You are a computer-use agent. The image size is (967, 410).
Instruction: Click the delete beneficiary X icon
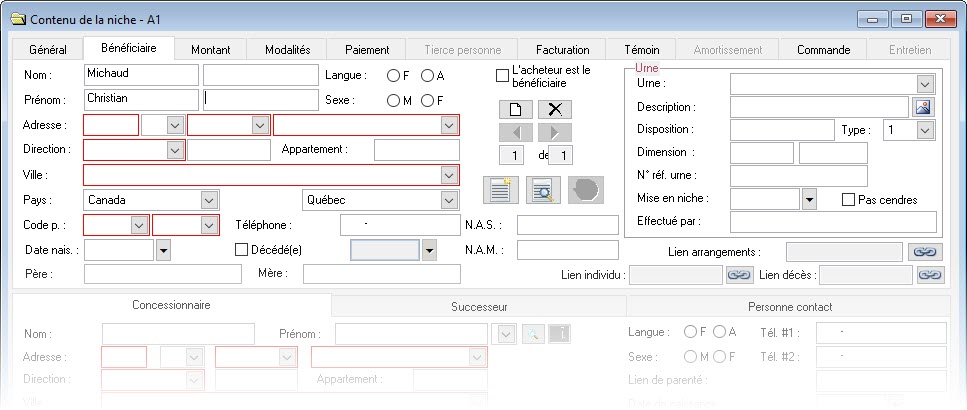[x=555, y=109]
